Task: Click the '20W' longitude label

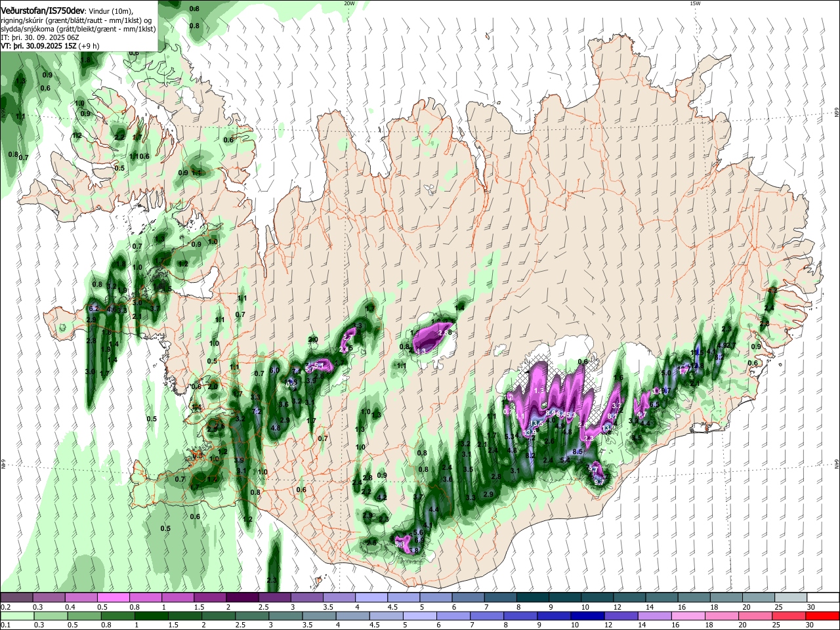Action: [349, 3]
